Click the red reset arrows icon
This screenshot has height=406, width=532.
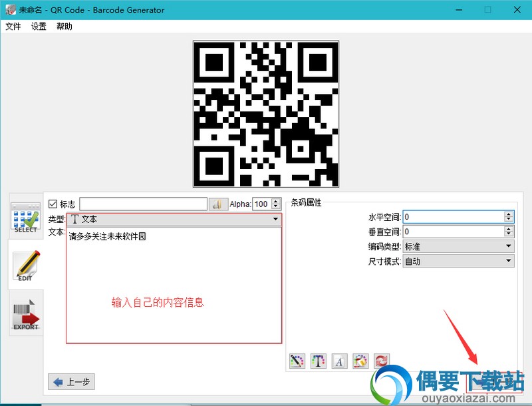[x=382, y=361]
